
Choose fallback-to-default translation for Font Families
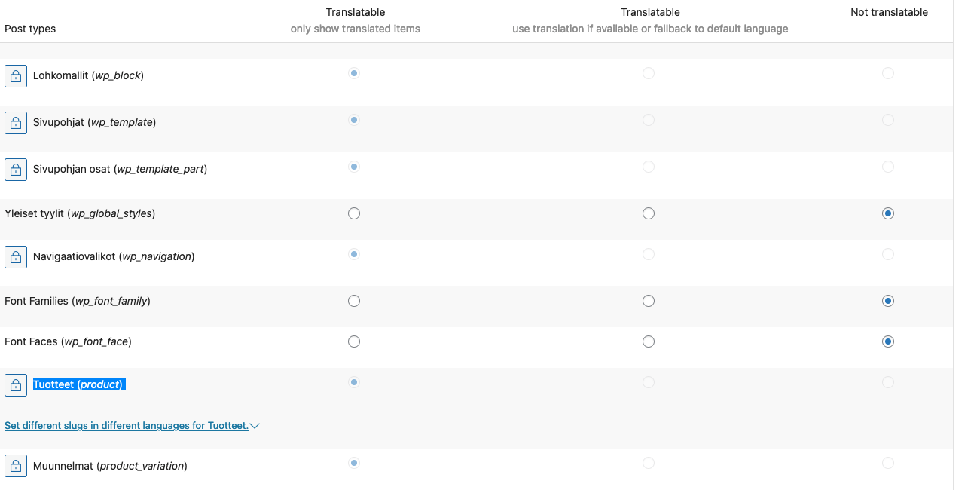pyautogui.click(x=649, y=301)
